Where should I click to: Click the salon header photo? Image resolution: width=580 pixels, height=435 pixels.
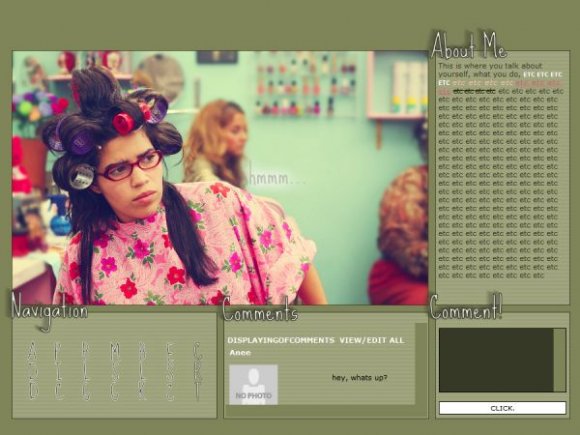pyautogui.click(x=220, y=178)
